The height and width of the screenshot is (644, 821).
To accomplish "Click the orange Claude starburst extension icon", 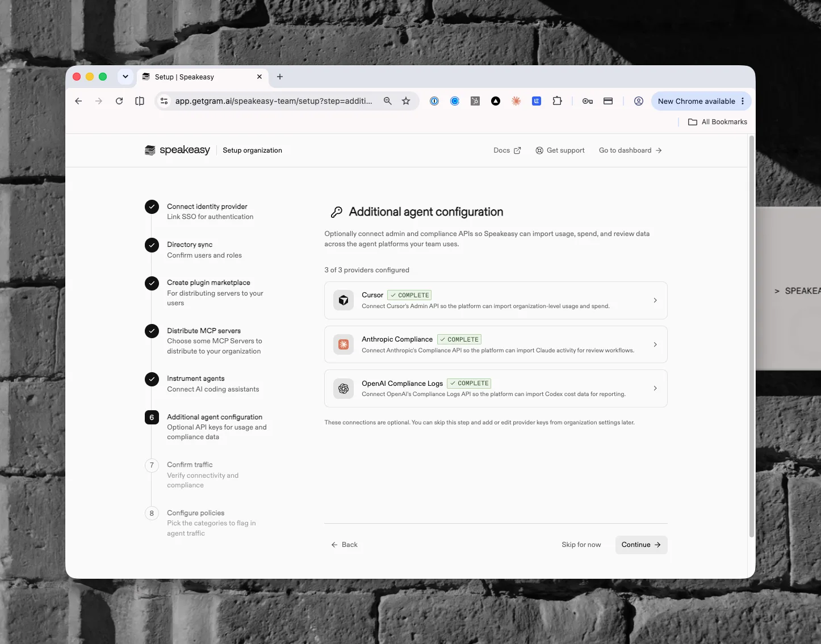I will coord(516,101).
